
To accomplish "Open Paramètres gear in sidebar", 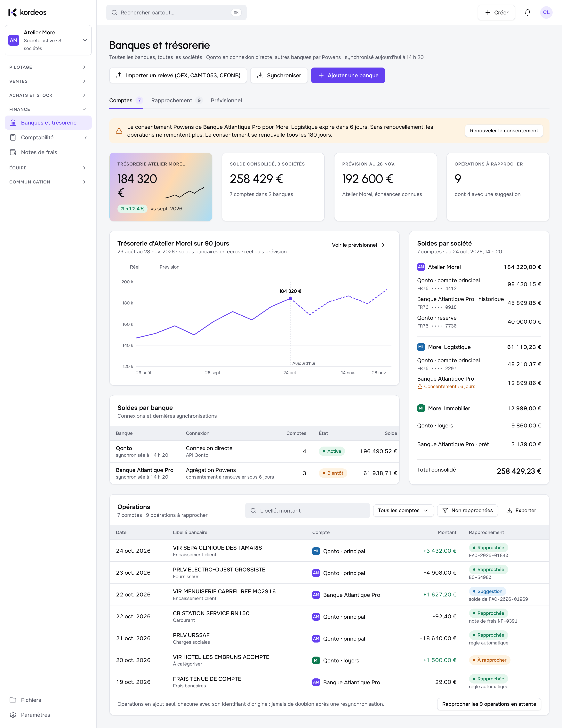I will tap(48, 715).
